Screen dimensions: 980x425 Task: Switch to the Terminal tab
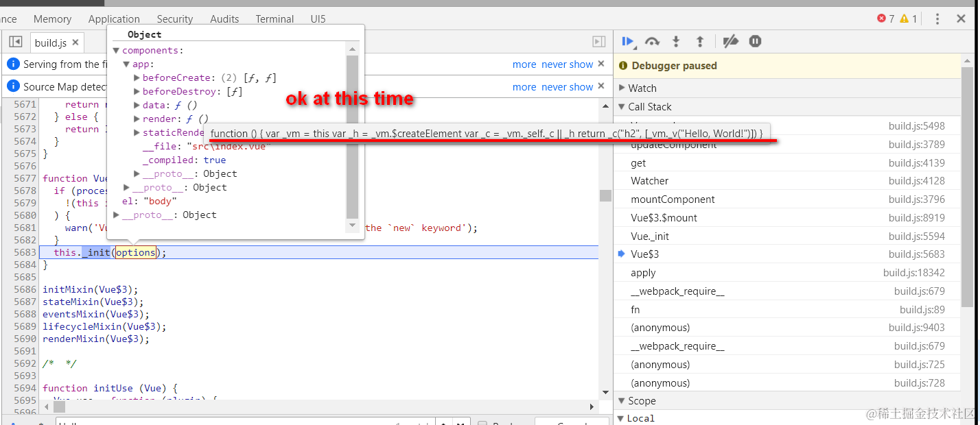coord(275,19)
